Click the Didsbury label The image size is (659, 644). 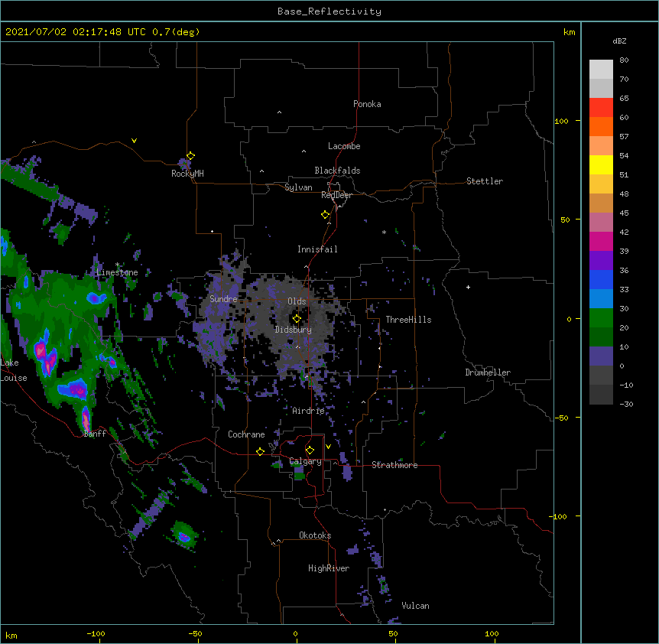click(x=294, y=330)
